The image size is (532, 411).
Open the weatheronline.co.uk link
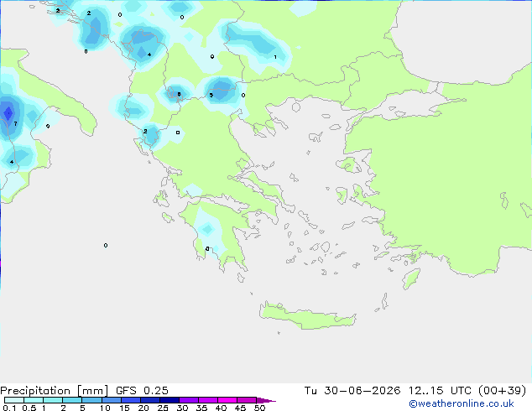point(462,403)
